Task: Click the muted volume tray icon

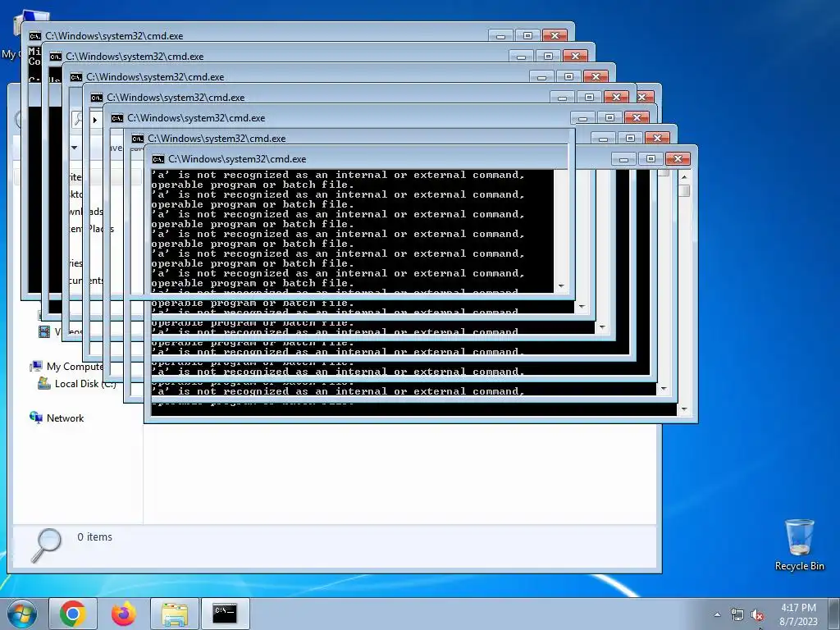Action: click(x=756, y=615)
